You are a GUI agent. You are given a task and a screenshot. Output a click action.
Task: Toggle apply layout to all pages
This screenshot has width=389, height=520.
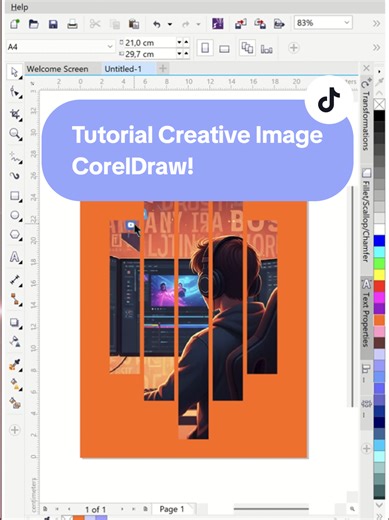click(247, 48)
